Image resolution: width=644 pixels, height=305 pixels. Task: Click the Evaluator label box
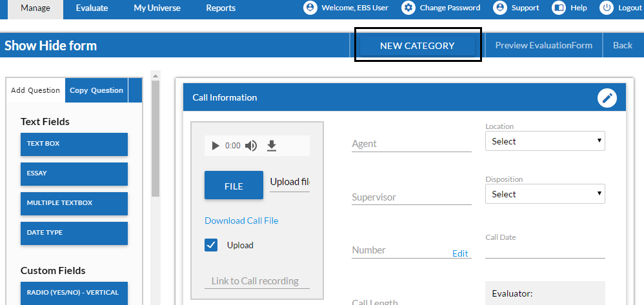click(x=545, y=293)
